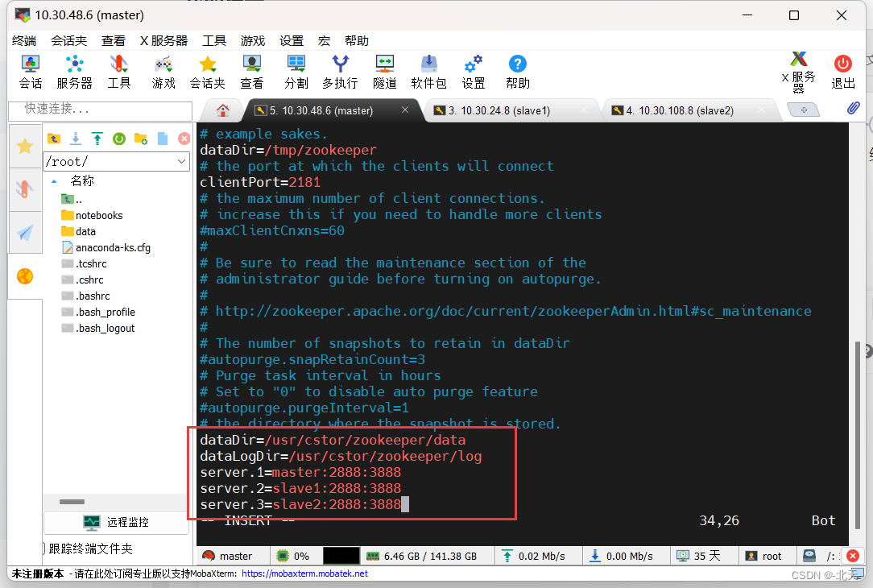Screen dimensions: 873x588
Task: Go to the home tab icon
Action: click(223, 110)
